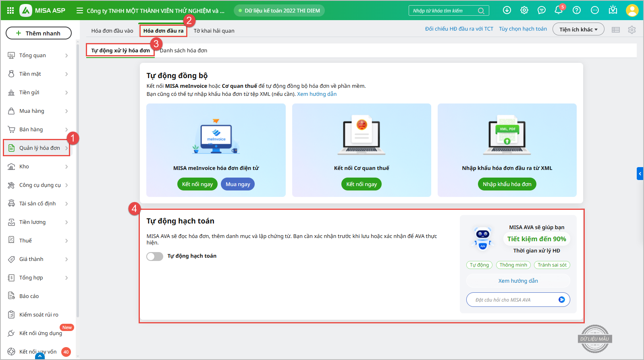
Task: Switch to the Hóa đơn đầu vào tab
Action: coord(112,31)
